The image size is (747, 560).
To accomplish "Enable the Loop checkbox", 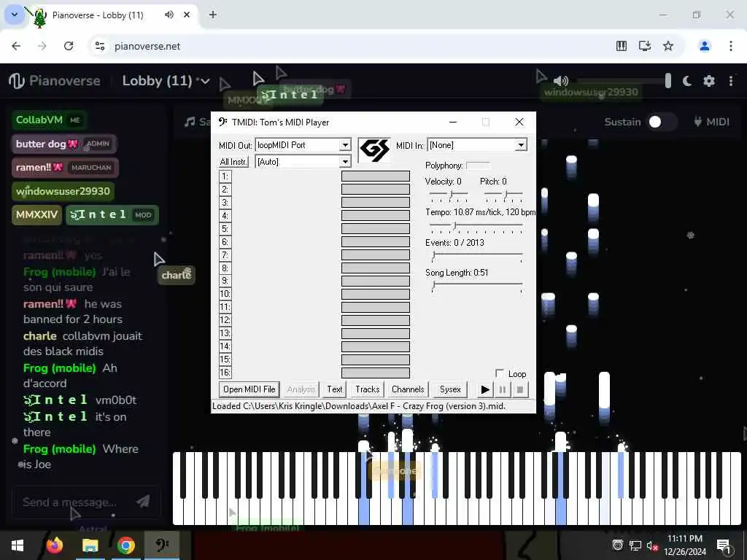I will click(500, 373).
